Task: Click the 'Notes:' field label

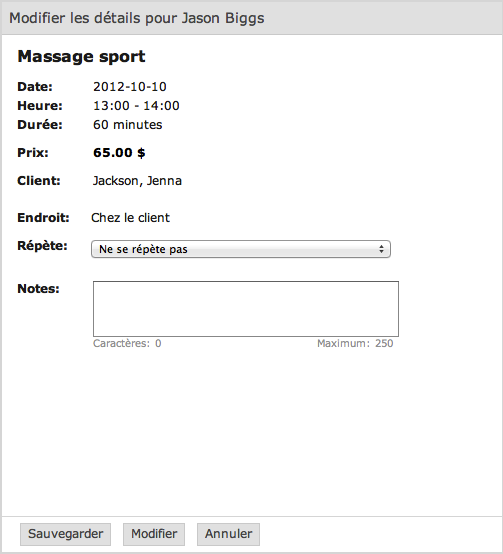Action: [39, 289]
